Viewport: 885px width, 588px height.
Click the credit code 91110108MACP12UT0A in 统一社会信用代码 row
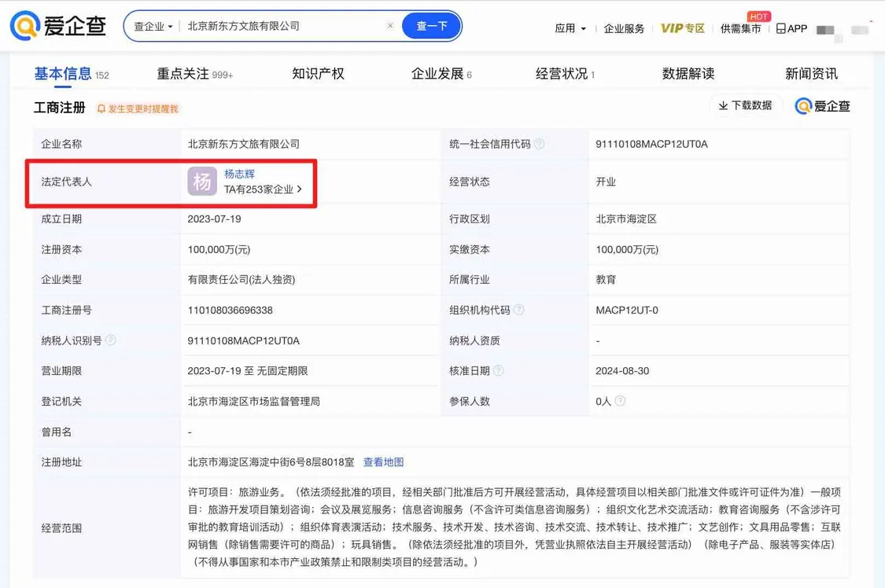(x=651, y=144)
